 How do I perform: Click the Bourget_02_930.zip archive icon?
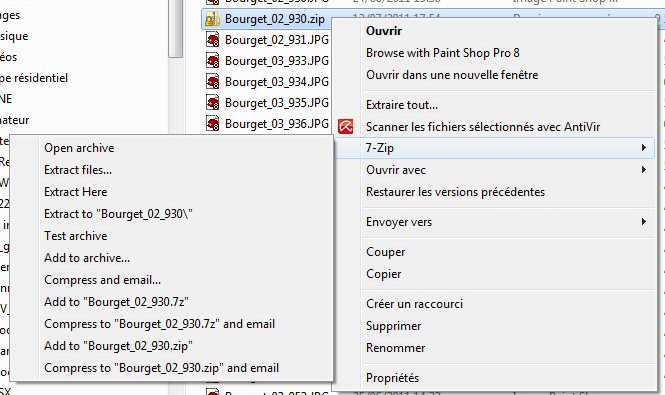click(x=212, y=19)
